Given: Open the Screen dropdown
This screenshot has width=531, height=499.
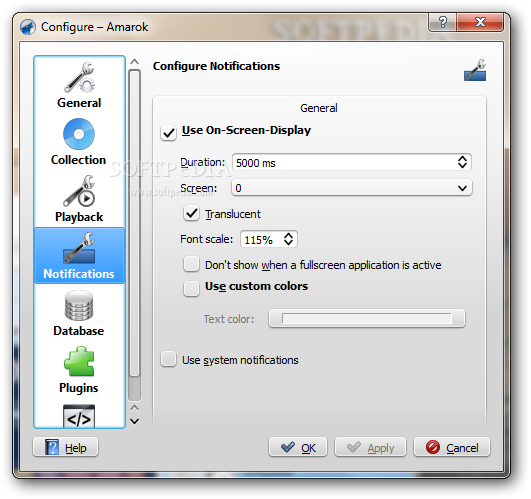Looking at the screenshot, I should coord(352,188).
